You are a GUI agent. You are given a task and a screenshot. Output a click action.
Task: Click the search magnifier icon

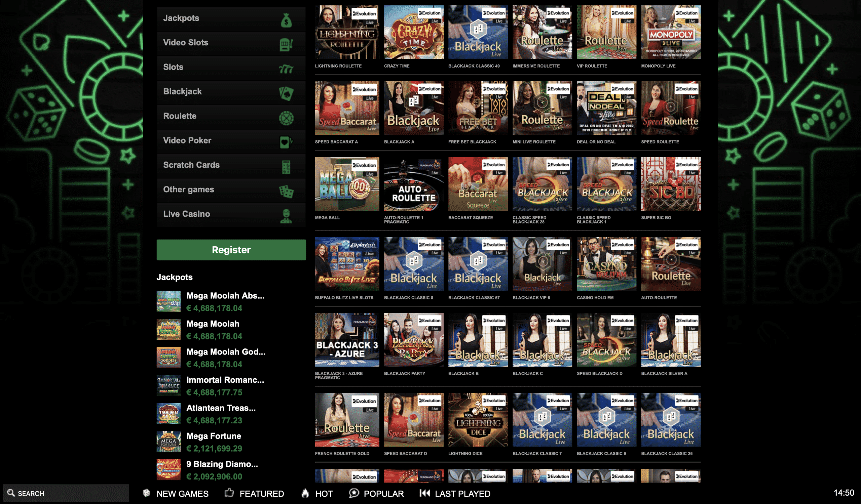click(x=11, y=493)
